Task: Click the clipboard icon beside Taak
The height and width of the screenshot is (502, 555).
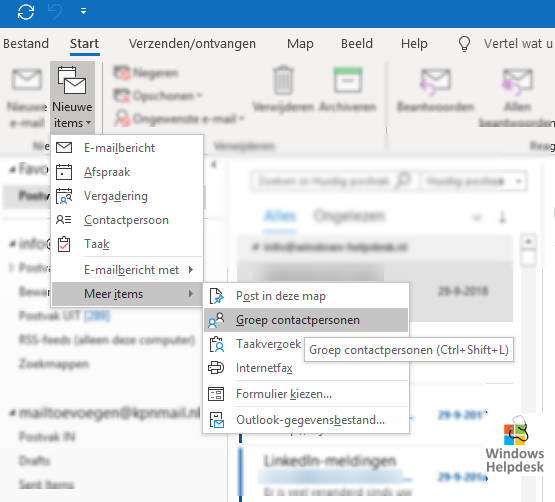Action: click(x=64, y=244)
